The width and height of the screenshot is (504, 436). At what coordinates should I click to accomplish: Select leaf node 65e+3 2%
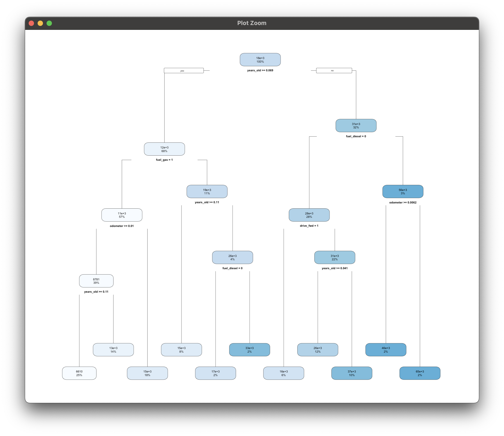pyautogui.click(x=420, y=373)
